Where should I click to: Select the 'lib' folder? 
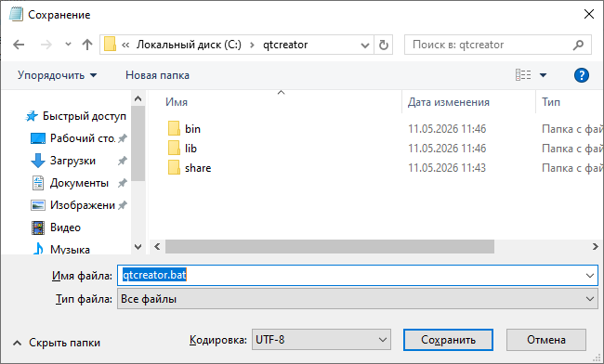point(190,149)
